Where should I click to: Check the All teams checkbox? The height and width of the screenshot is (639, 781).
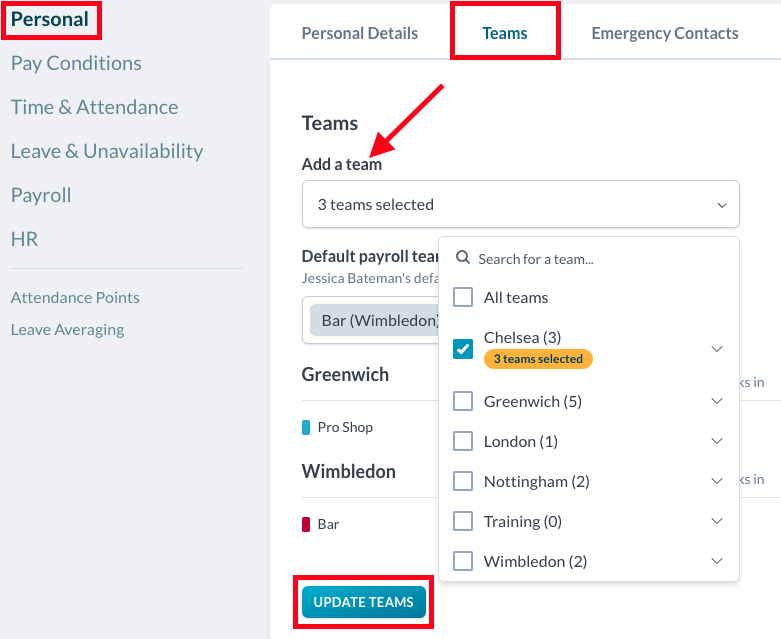pos(463,297)
